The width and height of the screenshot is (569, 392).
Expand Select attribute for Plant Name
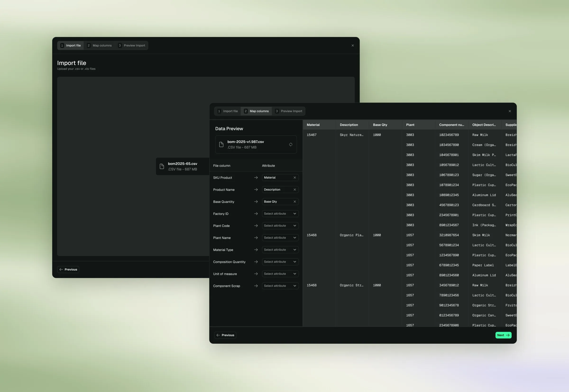(280, 238)
